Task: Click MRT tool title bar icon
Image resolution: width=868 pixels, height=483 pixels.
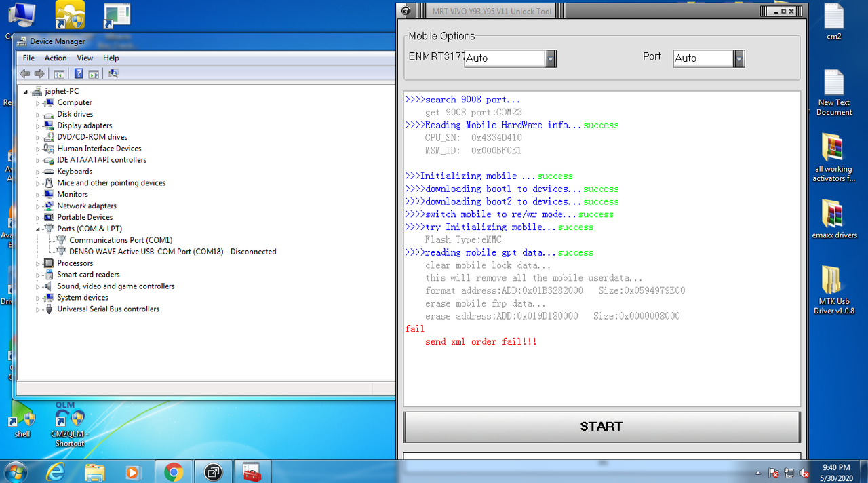Action: coord(405,11)
